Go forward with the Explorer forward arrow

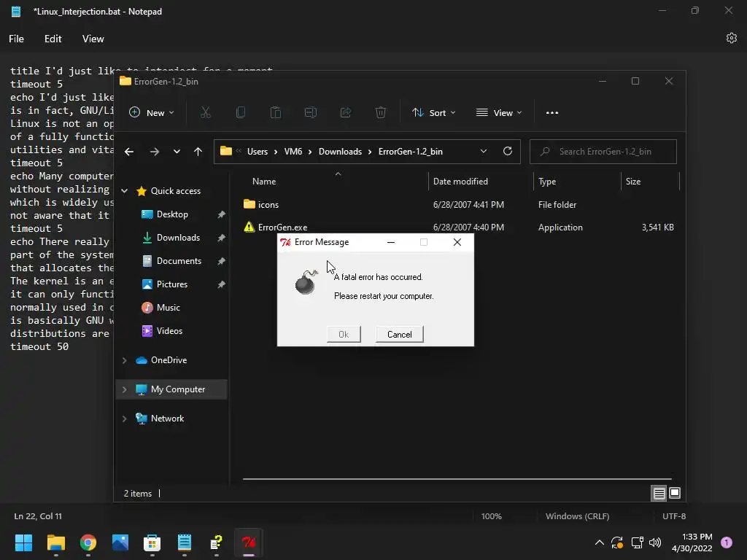[x=155, y=152]
